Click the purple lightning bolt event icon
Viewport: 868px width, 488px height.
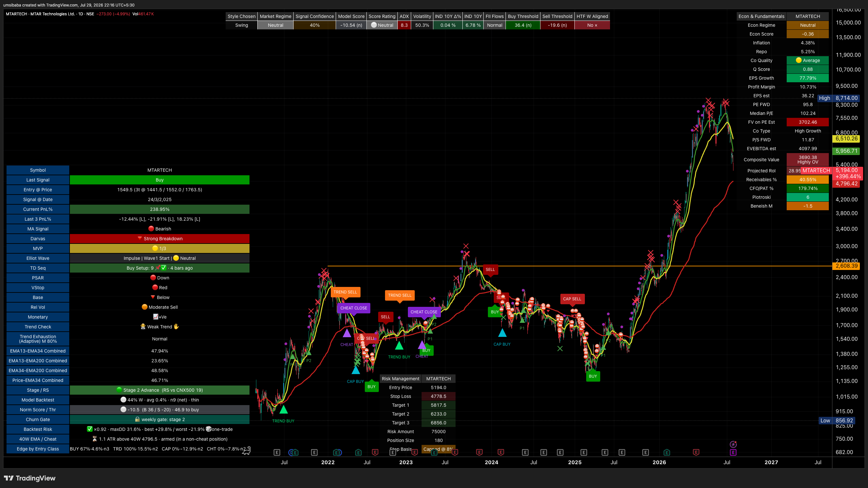click(733, 444)
